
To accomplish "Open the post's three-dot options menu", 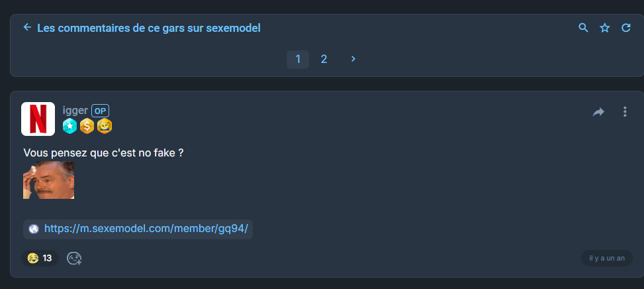I will [x=625, y=112].
